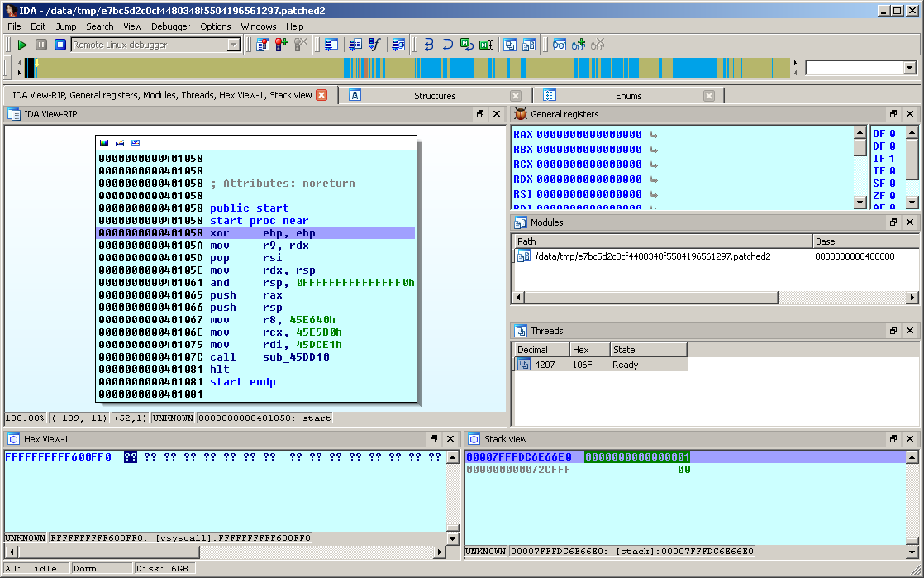Start process with green play button

point(22,45)
